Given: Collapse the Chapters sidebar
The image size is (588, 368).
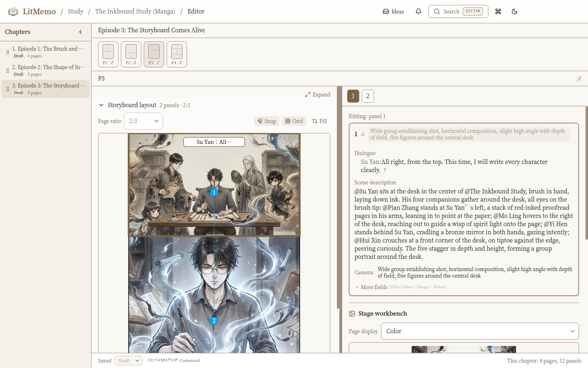Looking at the screenshot, I should pos(80,32).
